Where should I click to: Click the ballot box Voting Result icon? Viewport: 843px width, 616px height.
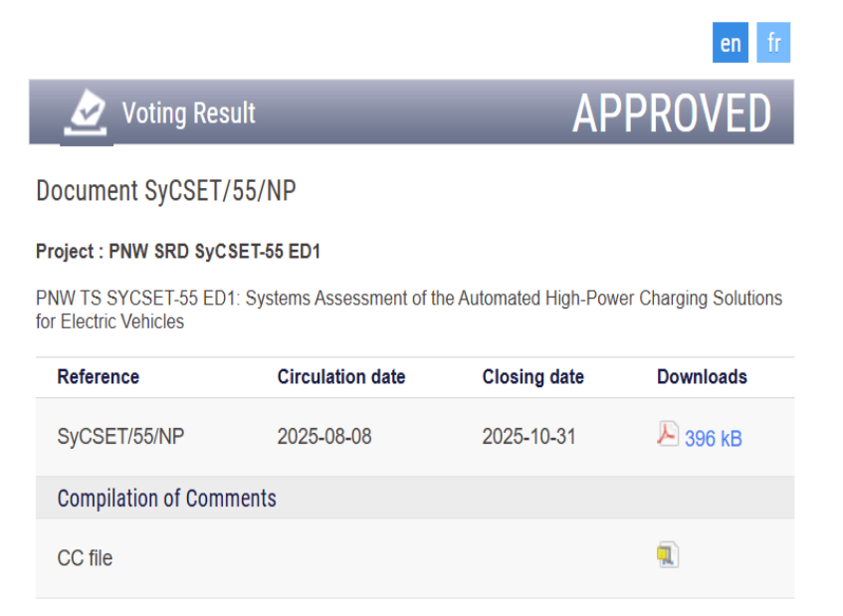(x=87, y=112)
